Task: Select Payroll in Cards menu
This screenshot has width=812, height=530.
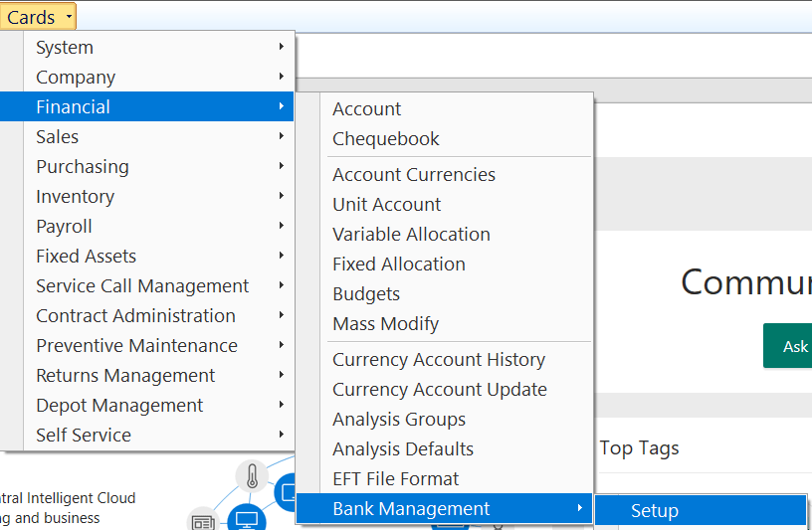Action: click(x=64, y=227)
